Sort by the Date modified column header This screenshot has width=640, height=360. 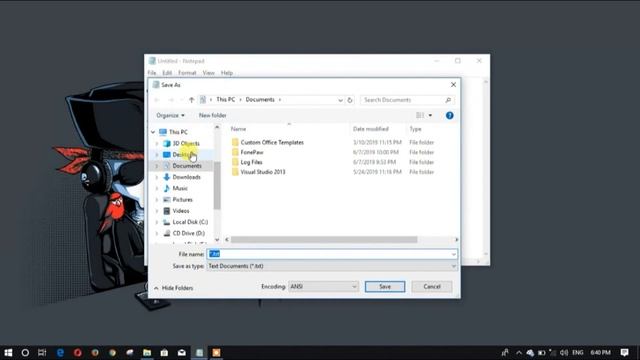(371, 129)
